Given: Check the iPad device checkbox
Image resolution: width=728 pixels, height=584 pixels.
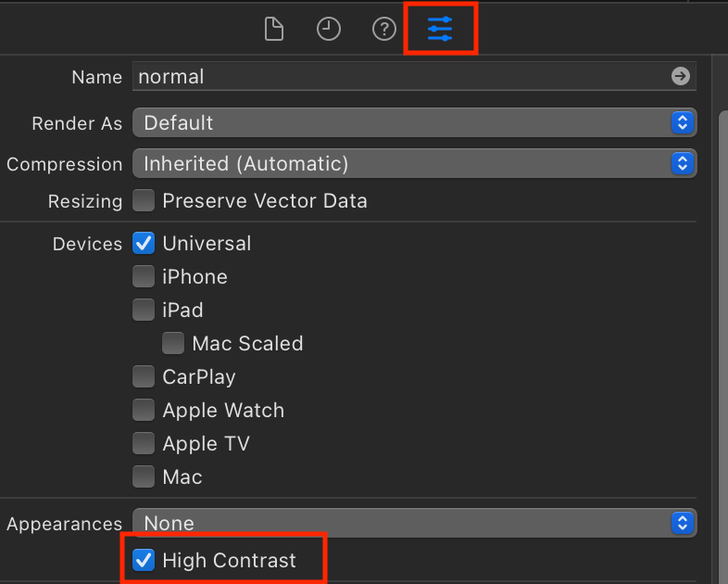Looking at the screenshot, I should click(144, 310).
